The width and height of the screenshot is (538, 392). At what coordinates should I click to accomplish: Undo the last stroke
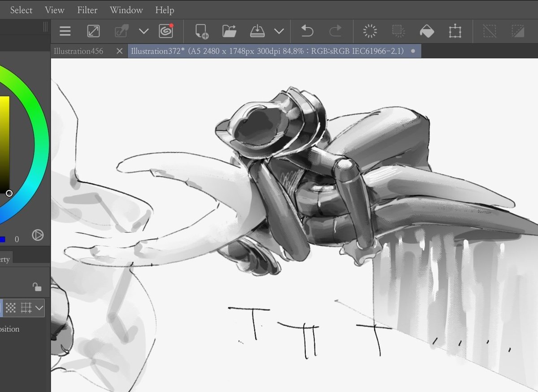(307, 31)
